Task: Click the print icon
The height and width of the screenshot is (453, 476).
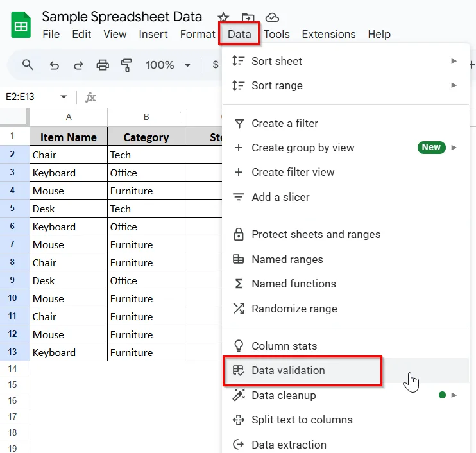Action: (103, 65)
